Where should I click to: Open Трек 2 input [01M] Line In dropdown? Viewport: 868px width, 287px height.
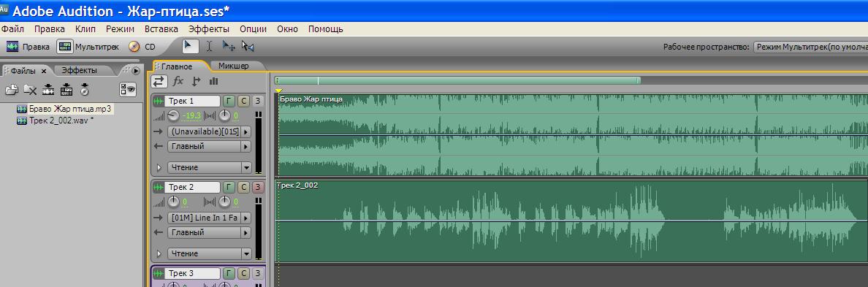(x=209, y=218)
